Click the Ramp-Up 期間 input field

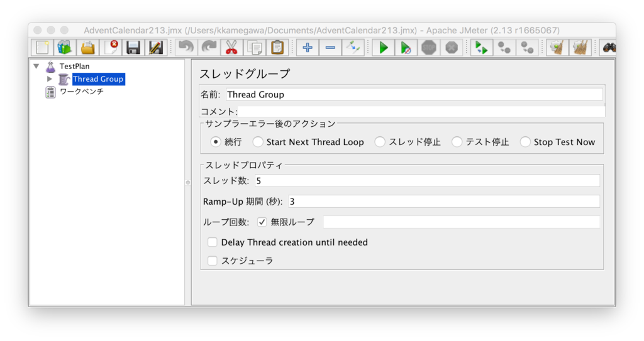click(444, 201)
